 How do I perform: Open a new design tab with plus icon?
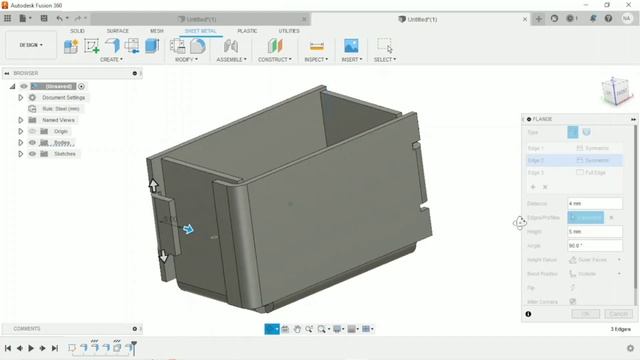pos(539,19)
